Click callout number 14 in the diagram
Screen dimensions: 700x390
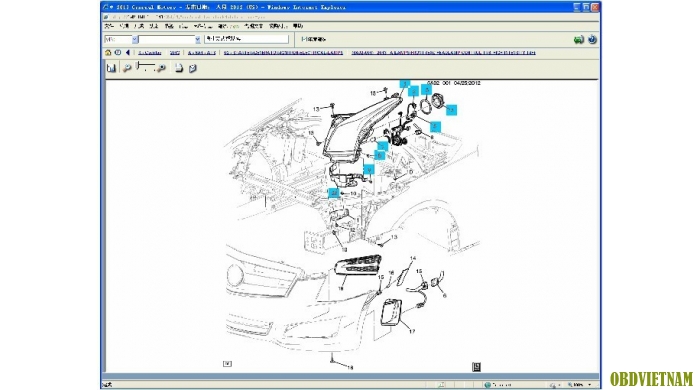point(412,258)
